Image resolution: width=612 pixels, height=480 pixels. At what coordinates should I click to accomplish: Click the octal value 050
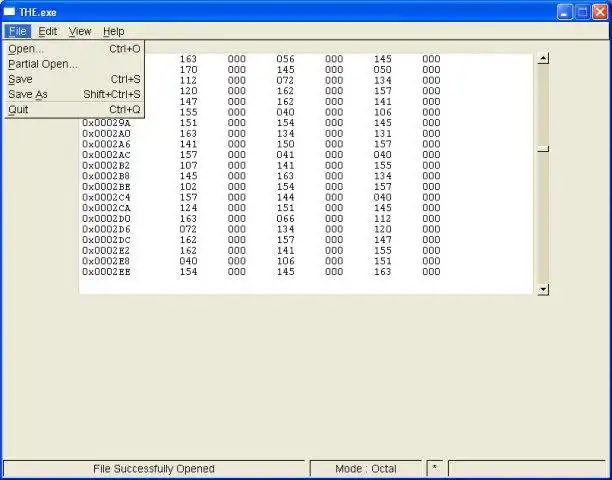click(x=382, y=69)
